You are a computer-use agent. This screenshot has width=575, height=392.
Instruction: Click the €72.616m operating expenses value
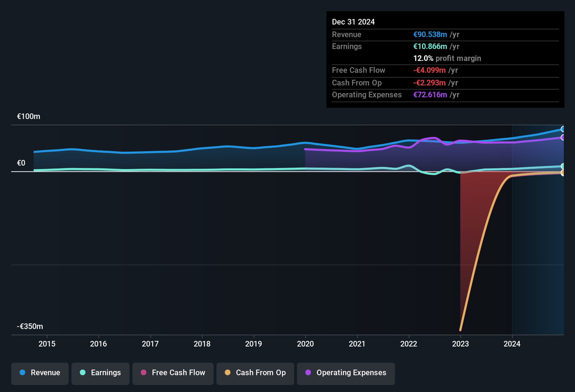tap(430, 94)
